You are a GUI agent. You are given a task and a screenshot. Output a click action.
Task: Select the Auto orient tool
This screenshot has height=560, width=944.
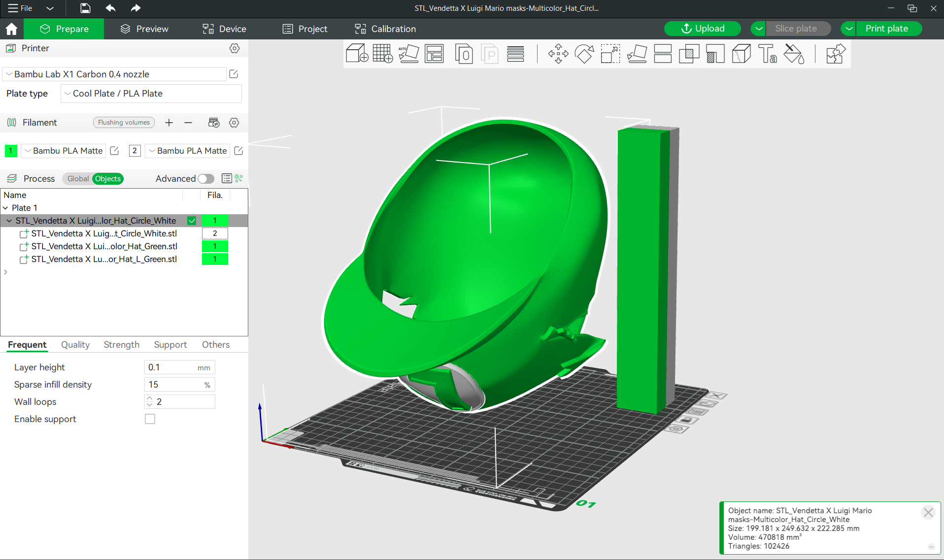[x=408, y=54]
